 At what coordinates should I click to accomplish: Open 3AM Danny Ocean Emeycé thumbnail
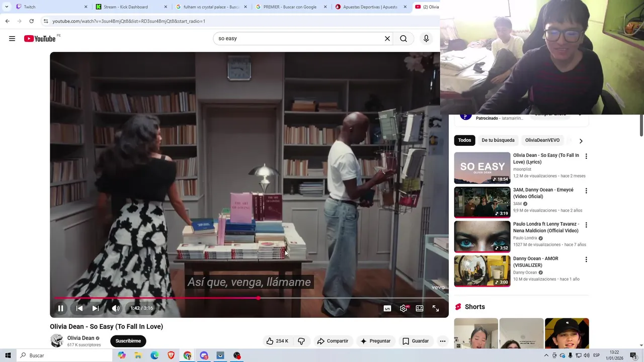click(482, 203)
